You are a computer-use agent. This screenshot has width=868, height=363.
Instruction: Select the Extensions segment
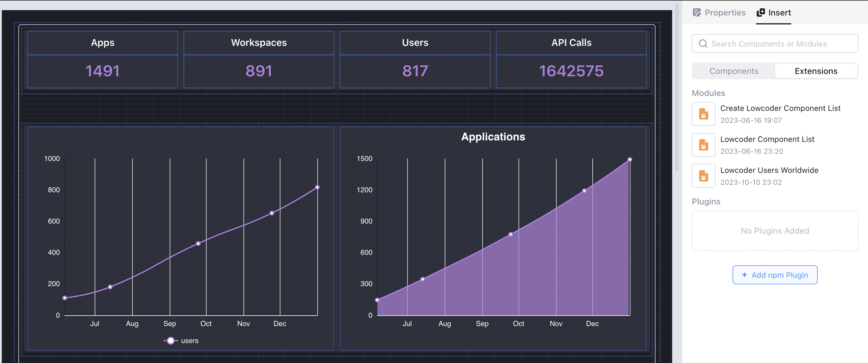click(x=815, y=71)
